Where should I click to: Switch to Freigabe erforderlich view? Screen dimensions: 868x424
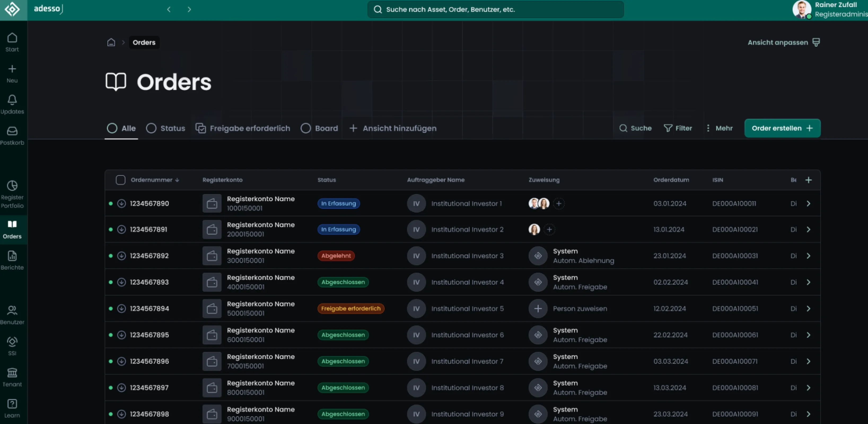(x=243, y=128)
